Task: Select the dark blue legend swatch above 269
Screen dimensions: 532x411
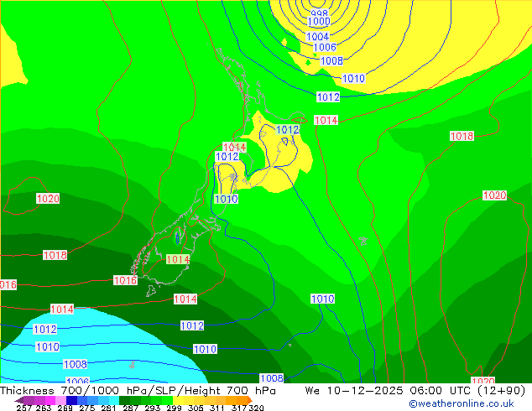Action: point(71,400)
